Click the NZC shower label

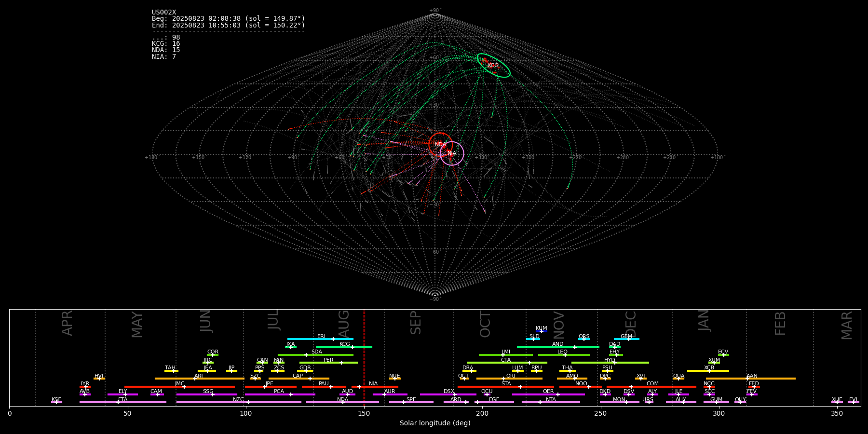pos(238,400)
